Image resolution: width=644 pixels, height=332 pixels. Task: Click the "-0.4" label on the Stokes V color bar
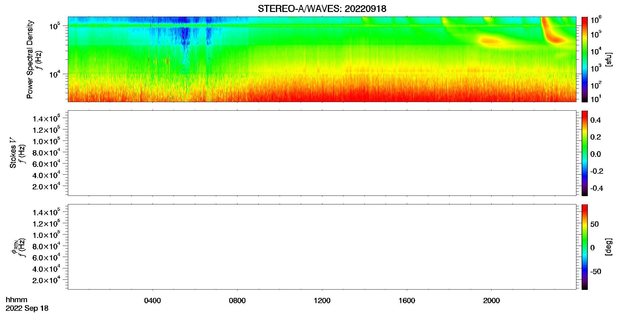click(597, 188)
